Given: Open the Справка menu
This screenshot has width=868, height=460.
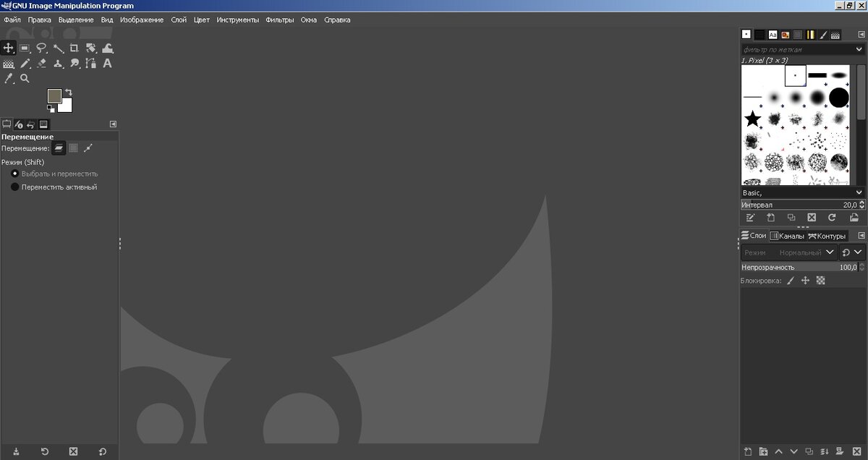Looking at the screenshot, I should pyautogui.click(x=337, y=20).
